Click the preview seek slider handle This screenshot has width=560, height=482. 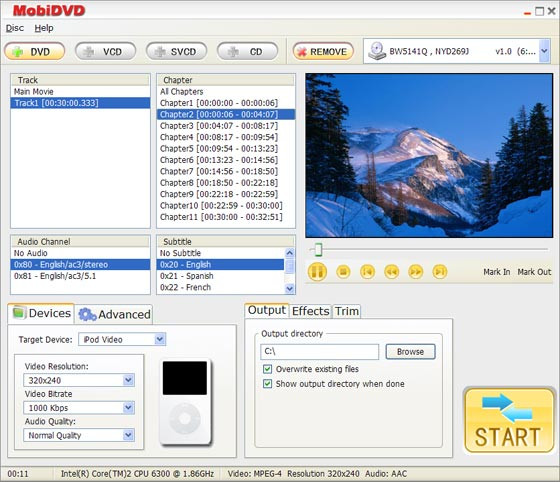coord(318,250)
